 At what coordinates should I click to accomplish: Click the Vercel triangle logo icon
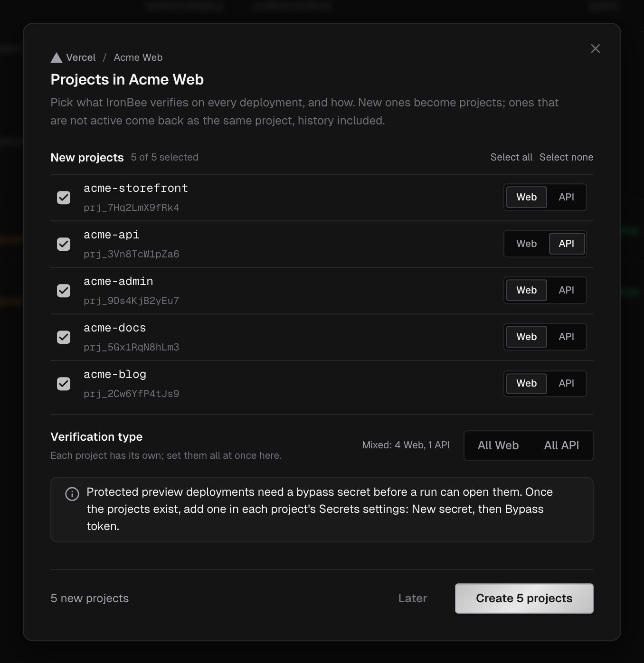(57, 58)
